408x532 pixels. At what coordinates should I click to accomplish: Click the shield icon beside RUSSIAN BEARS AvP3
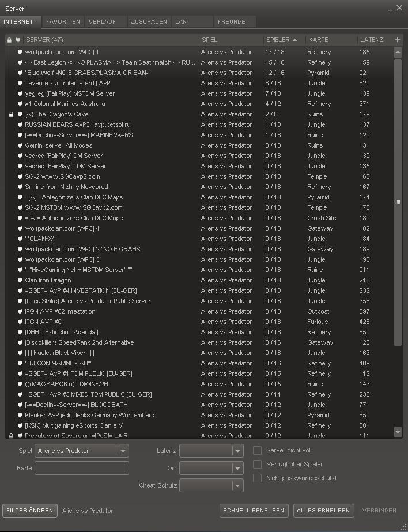coord(20,125)
